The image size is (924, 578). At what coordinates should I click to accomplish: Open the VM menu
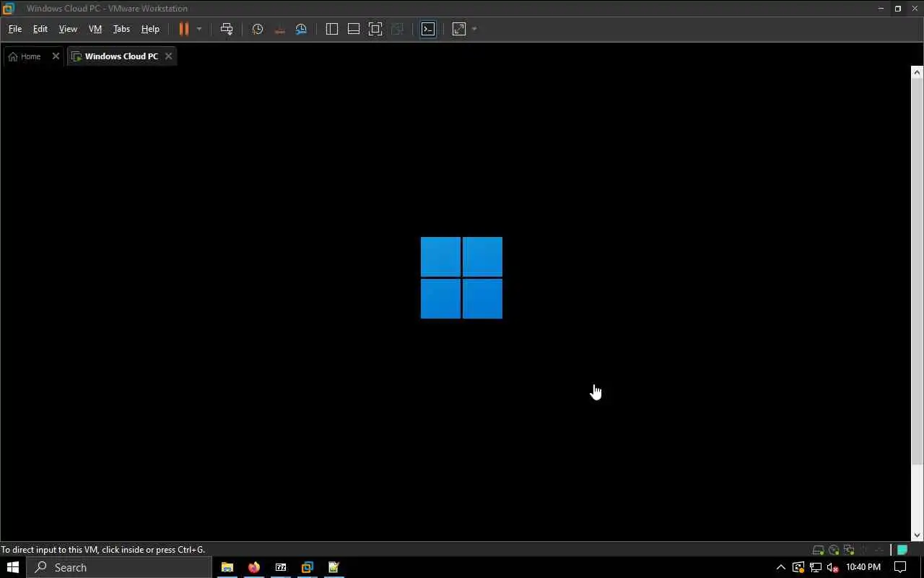(95, 29)
